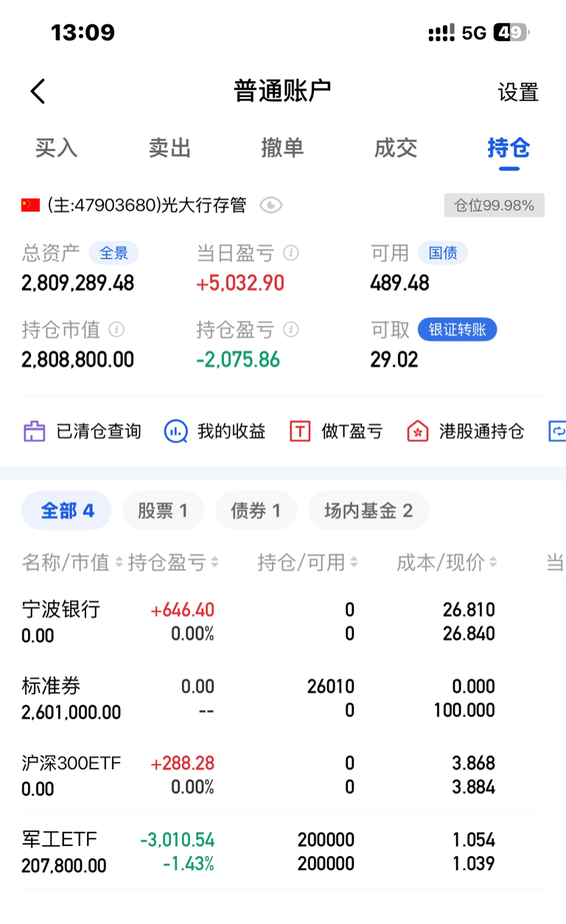Sort by 成本/现价 column header
This screenshot has height=924, width=566.
pos(447,563)
